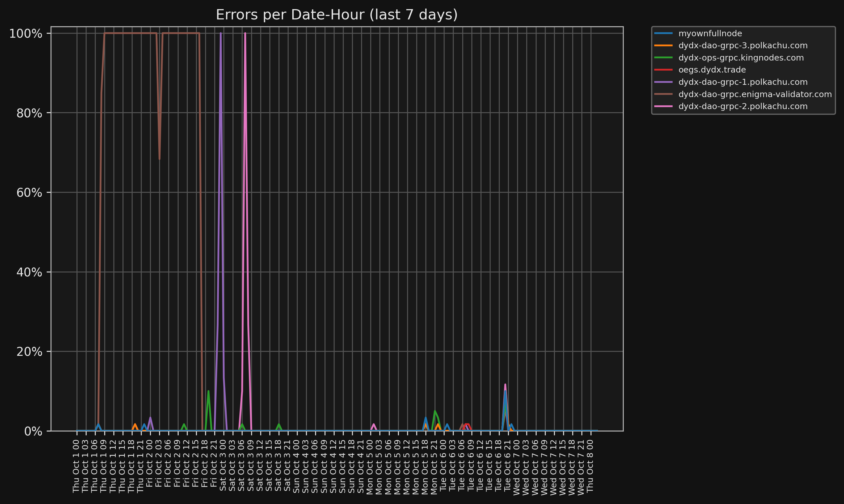Click the brown line dip near 68%

click(x=159, y=159)
